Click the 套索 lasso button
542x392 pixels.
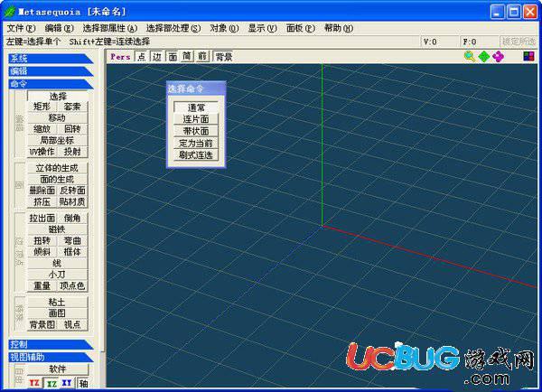72,107
